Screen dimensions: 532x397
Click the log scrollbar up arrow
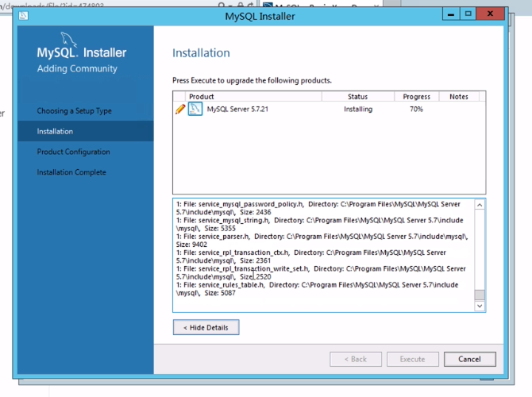coord(480,205)
